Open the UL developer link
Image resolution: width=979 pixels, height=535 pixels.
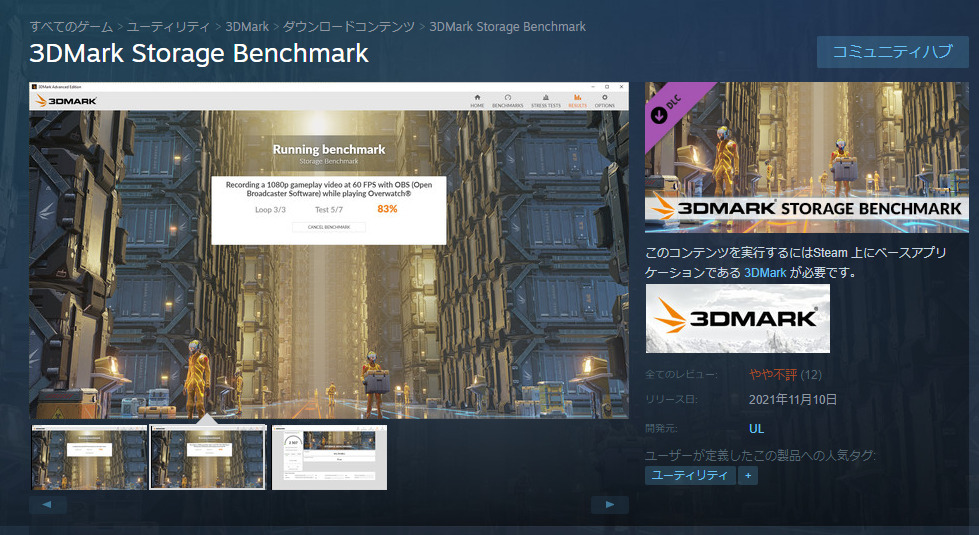click(756, 429)
